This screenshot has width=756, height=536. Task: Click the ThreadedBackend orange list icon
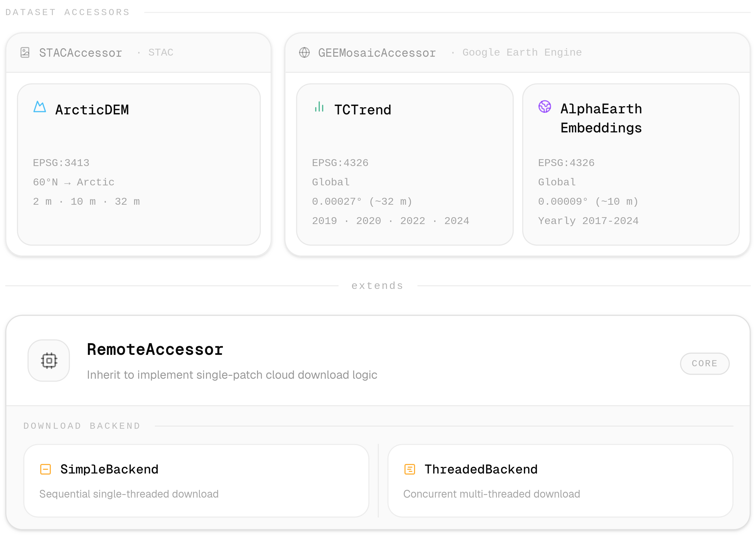pyautogui.click(x=410, y=469)
